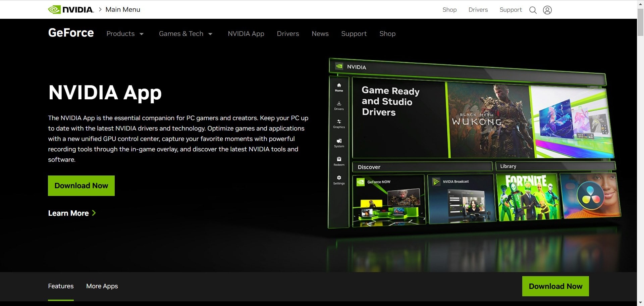Select Shop in GeForce navigation bar
Viewport: 644px width, 306px height.
pyautogui.click(x=387, y=34)
